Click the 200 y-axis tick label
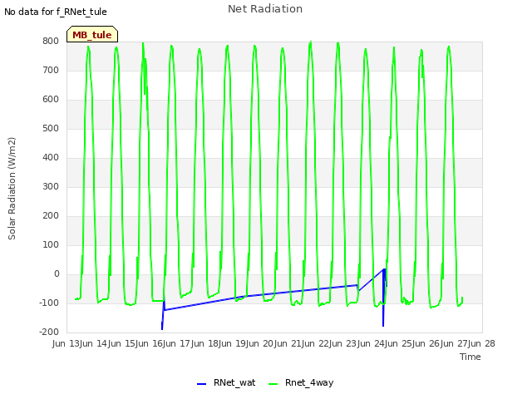Image resolution: width=532 pixels, height=399 pixels. tap(51, 216)
